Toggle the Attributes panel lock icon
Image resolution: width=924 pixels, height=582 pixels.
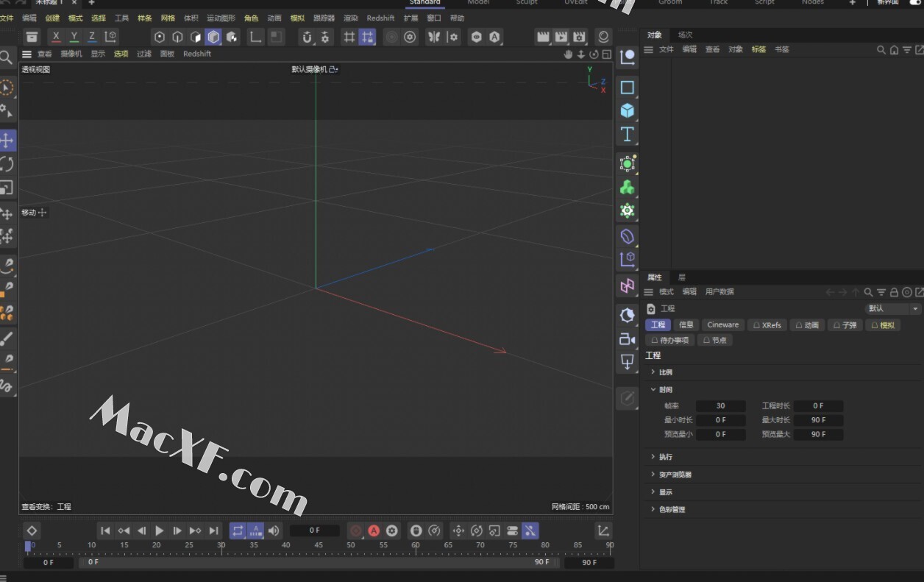click(894, 292)
